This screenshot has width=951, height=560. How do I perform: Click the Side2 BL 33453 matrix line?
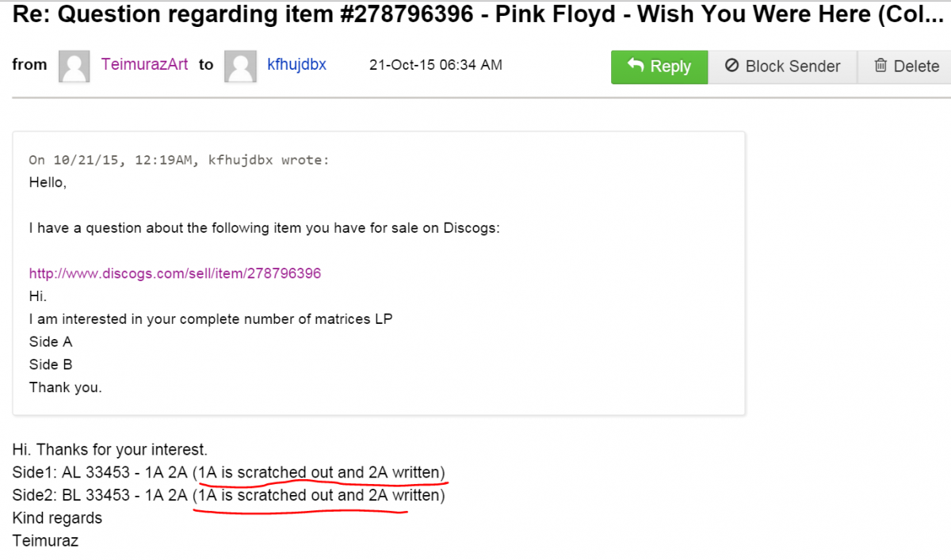tap(229, 496)
